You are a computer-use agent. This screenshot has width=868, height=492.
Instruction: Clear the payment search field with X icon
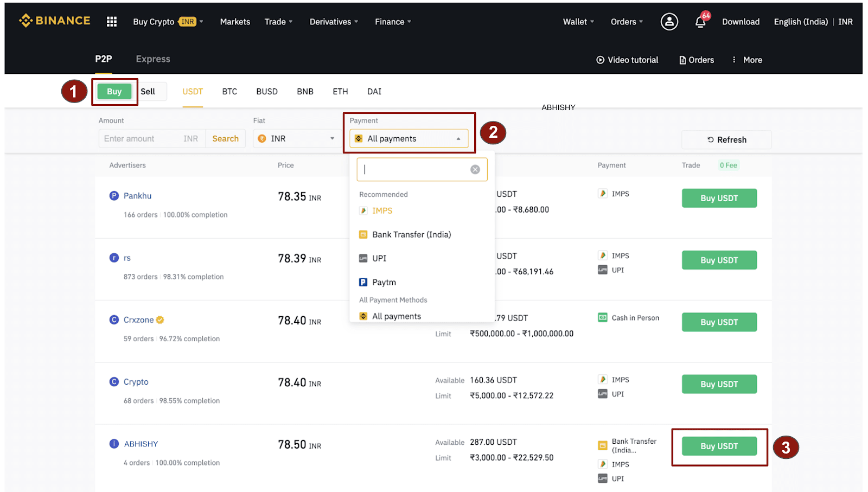click(x=475, y=170)
